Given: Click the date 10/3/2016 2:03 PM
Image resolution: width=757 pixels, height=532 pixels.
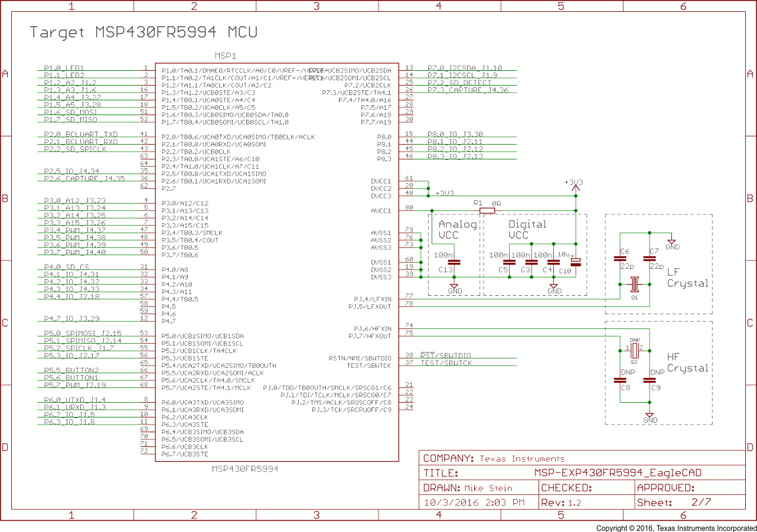Looking at the screenshot, I should 474,503.
